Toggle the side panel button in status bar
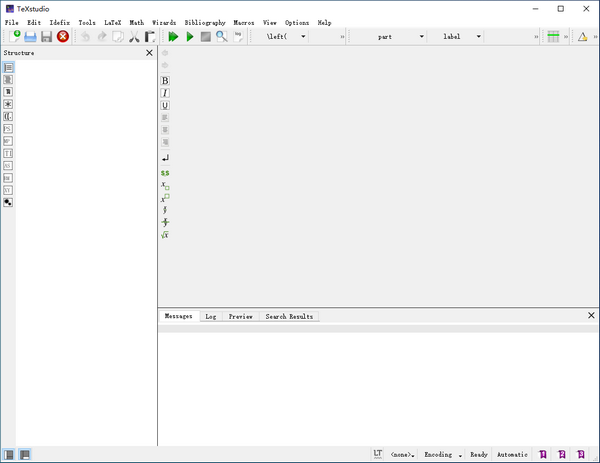Image resolution: width=600 pixels, height=463 pixels. pos(9,454)
